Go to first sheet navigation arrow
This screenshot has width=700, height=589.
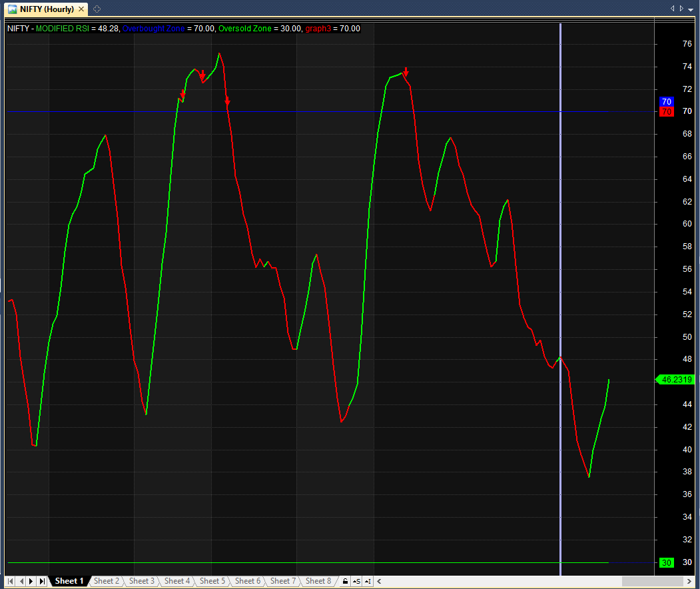[10, 581]
